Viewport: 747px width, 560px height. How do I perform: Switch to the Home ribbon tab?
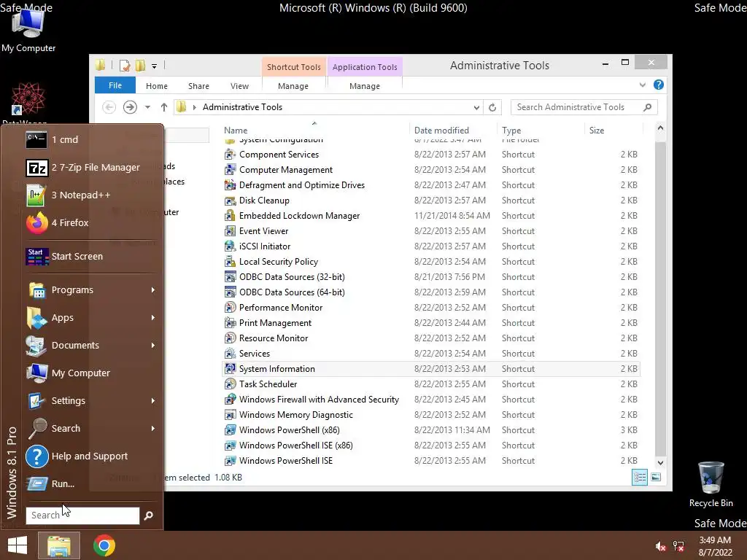[x=157, y=86]
